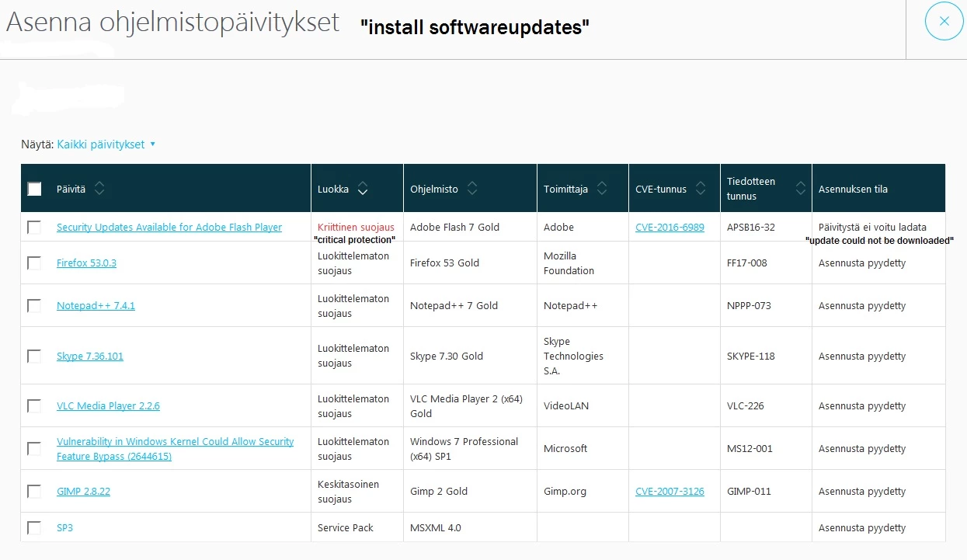967x560 pixels.
Task: Sort by the CVE-tunnus column arrows
Action: [701, 189]
